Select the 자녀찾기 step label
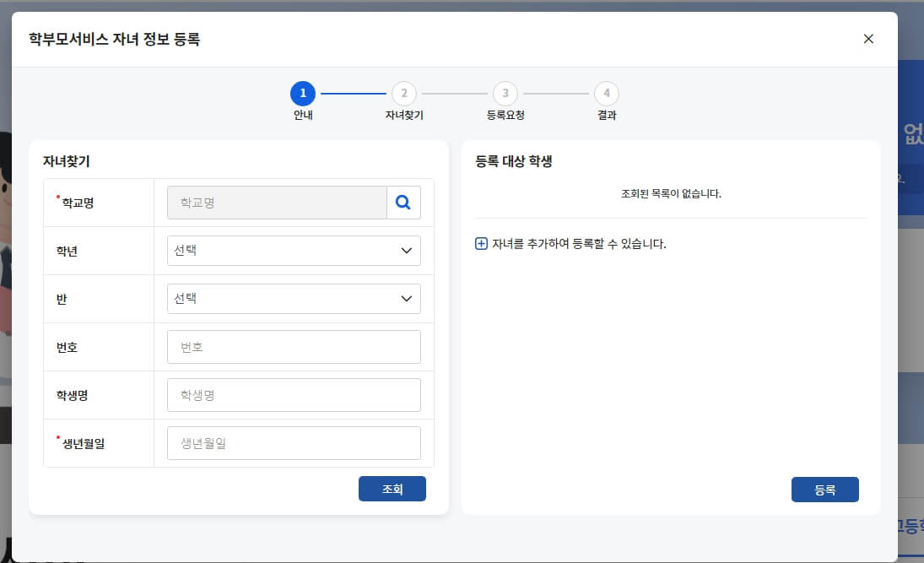This screenshot has width=924, height=563. (x=403, y=114)
